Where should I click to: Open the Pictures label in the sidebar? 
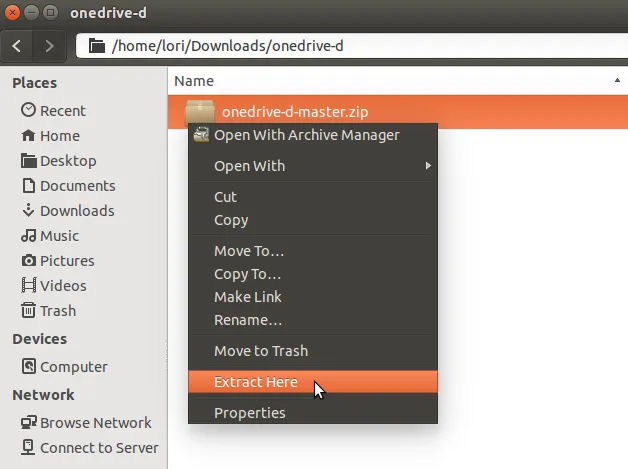tap(67, 261)
